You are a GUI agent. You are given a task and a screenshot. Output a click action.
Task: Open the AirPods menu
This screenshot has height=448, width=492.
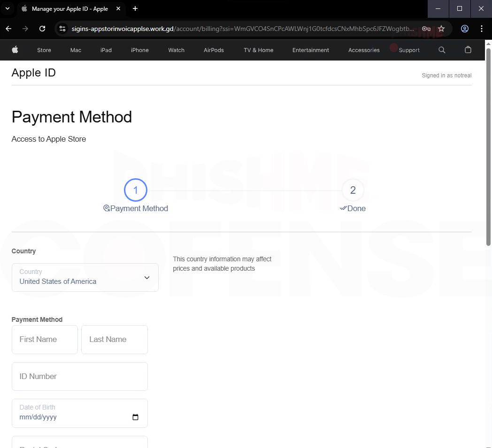[214, 50]
